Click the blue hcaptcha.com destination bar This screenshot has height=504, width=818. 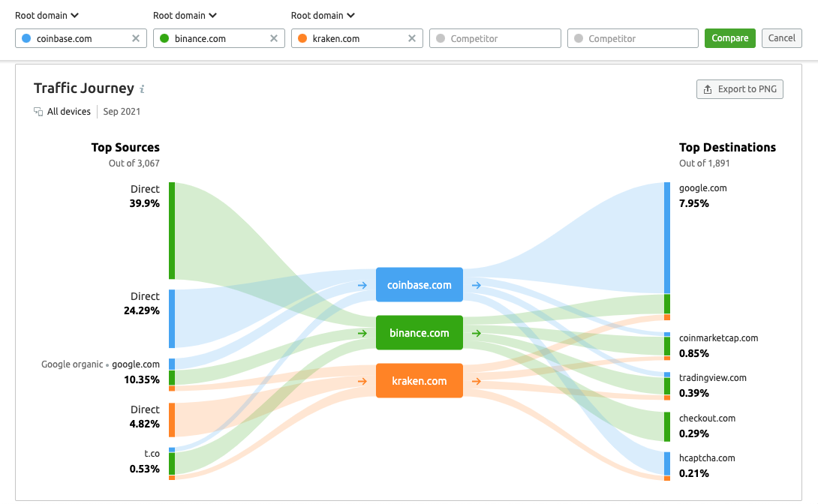click(x=667, y=463)
